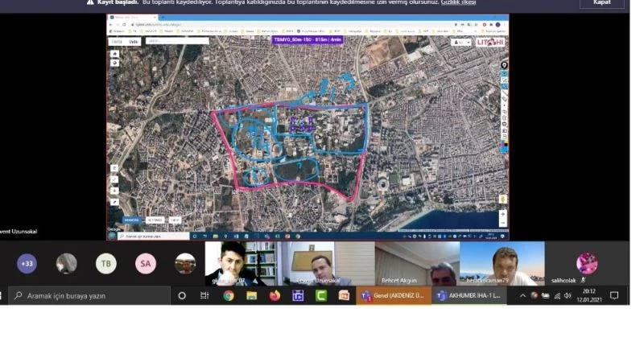
Task: Open the Gizlilik ilkesi privacy link
Action: [x=458, y=2]
